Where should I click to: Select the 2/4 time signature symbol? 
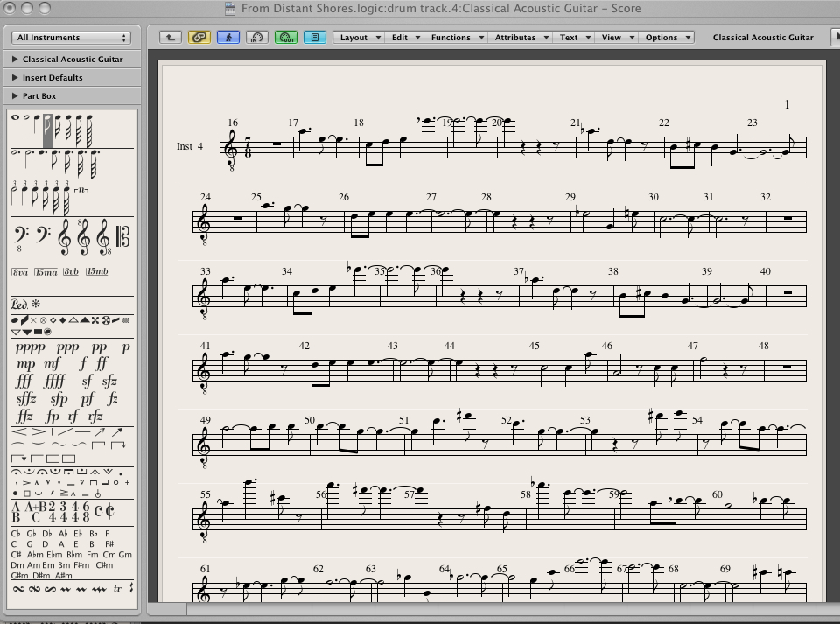[x=52, y=511]
